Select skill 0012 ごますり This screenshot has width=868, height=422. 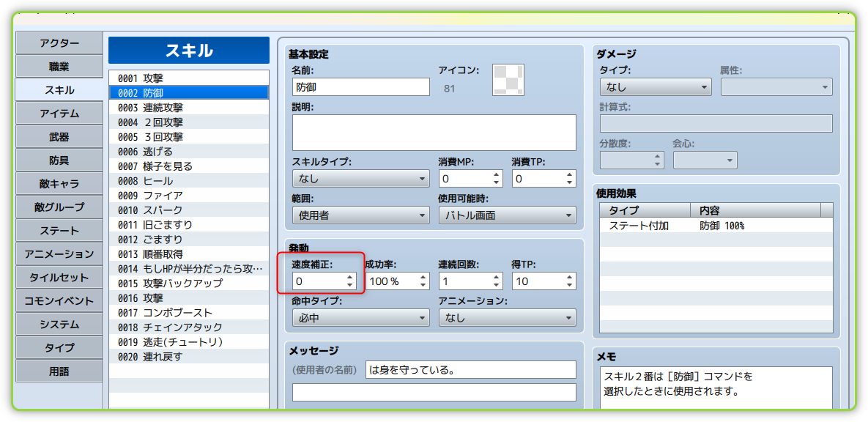[189, 240]
